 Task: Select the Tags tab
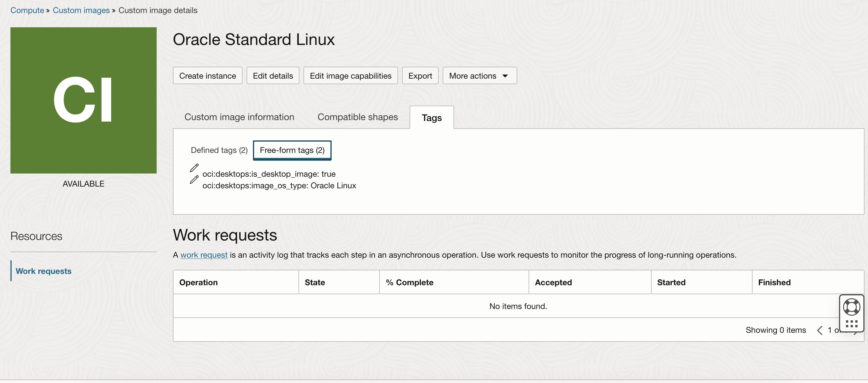tap(432, 118)
